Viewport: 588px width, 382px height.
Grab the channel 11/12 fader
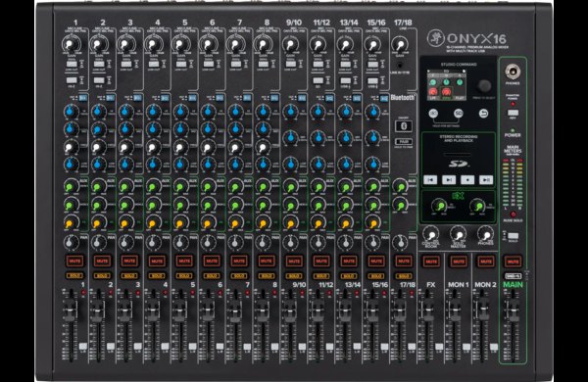(x=318, y=310)
